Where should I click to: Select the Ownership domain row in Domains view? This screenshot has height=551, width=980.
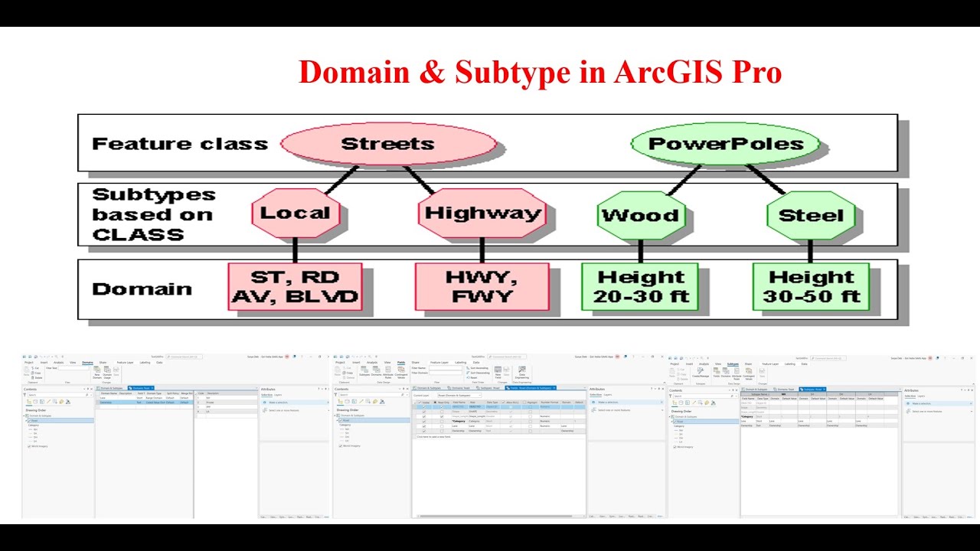145,403
